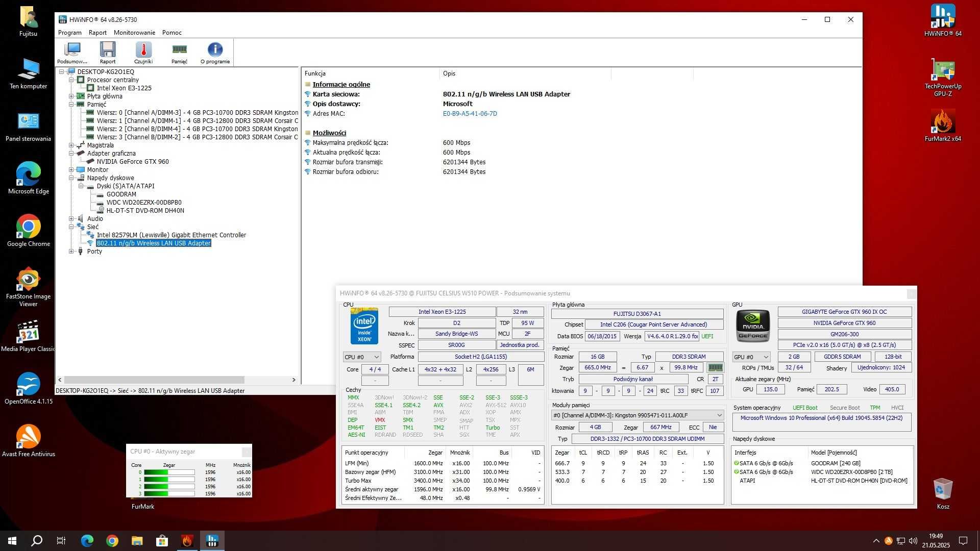Launch FurMark2 x64 desktop shortcut

tap(943, 127)
